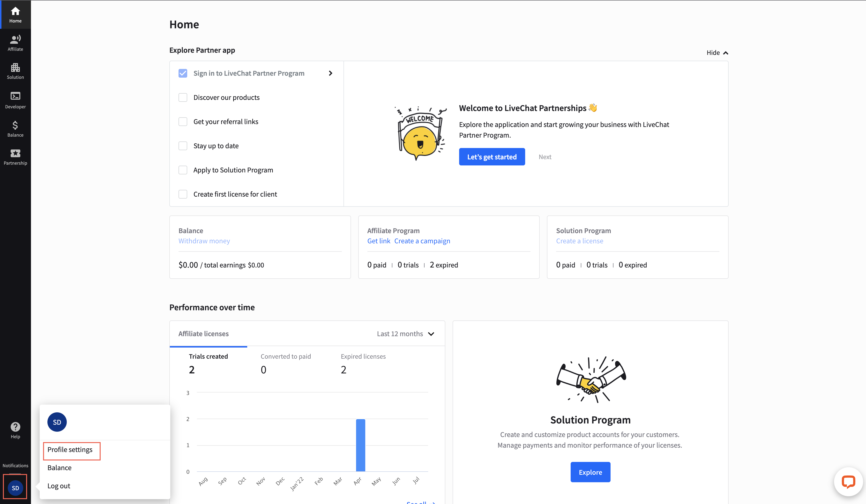The width and height of the screenshot is (866, 504).
Task: Check Create first license for client checkbox
Action: (x=183, y=194)
